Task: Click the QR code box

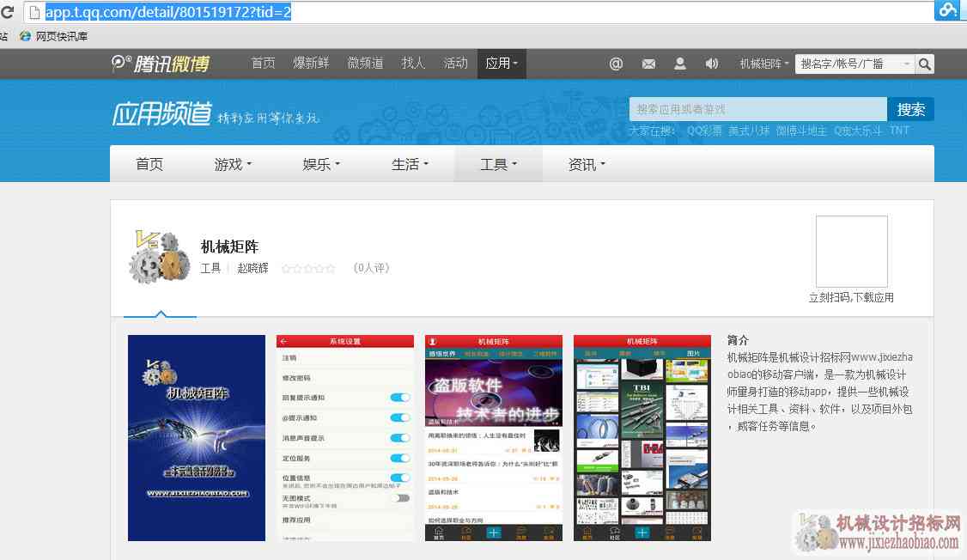Action: (851, 251)
